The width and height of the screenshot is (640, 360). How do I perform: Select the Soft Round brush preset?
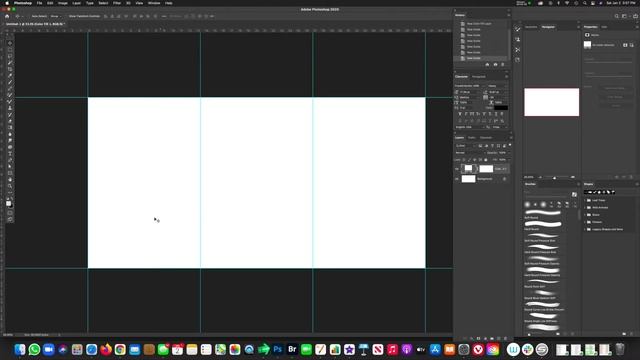pos(542,213)
